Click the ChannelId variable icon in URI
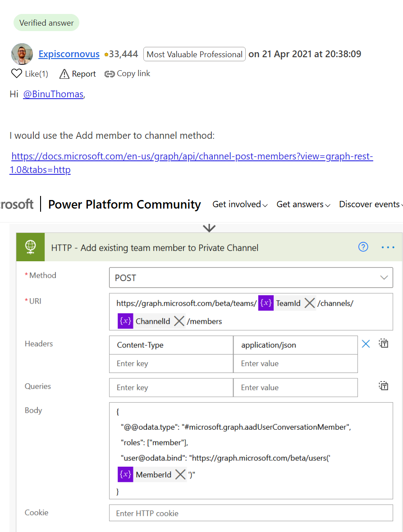Viewport: 403px width, 532px height. coord(125,321)
